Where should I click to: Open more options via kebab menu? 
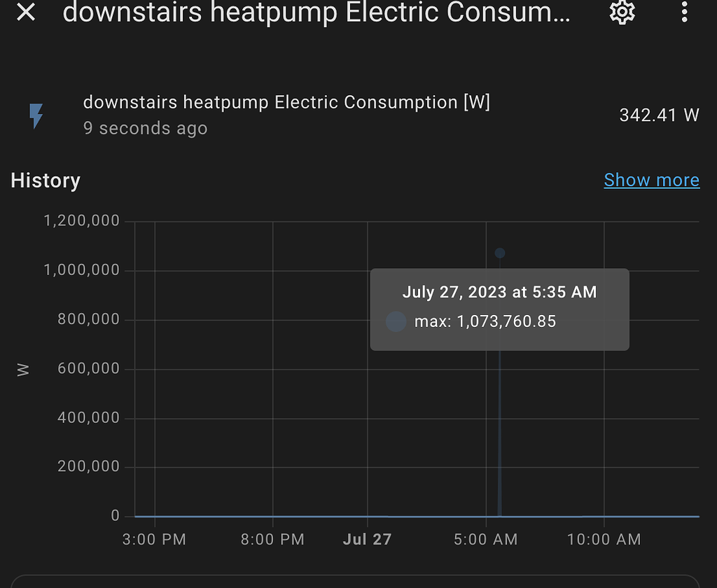coord(684,13)
